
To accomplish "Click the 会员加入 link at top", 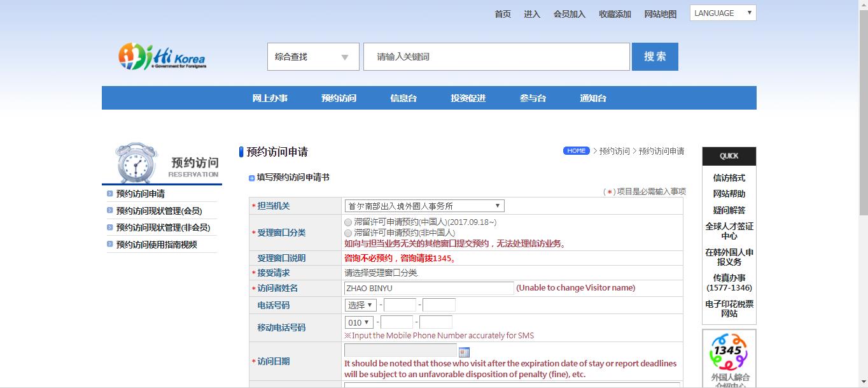I will (x=570, y=13).
